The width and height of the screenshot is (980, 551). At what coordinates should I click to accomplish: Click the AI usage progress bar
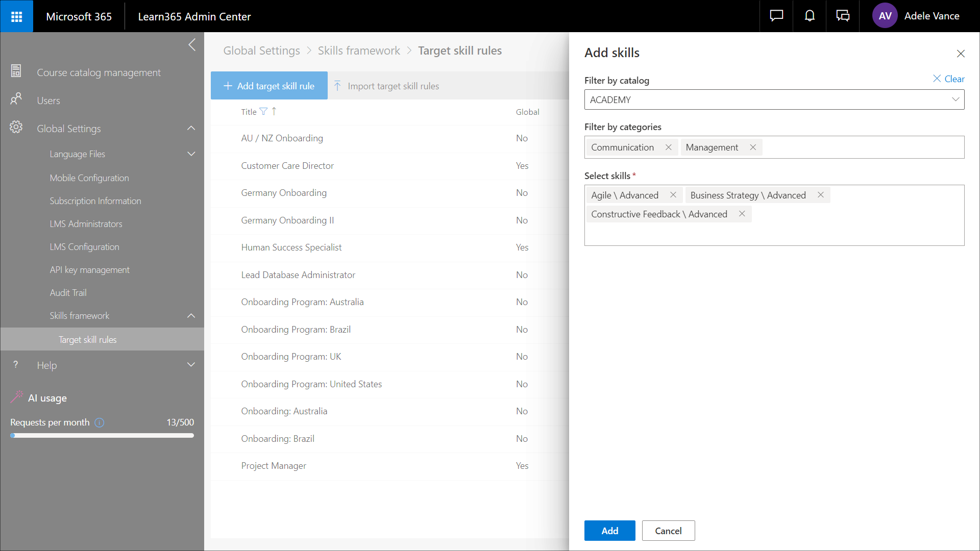[x=102, y=436]
